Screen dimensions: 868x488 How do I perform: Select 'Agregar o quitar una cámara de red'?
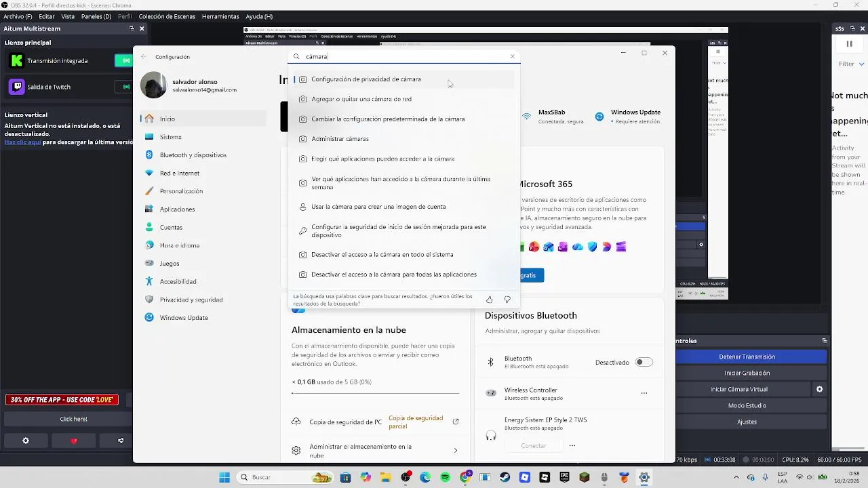tap(403, 99)
